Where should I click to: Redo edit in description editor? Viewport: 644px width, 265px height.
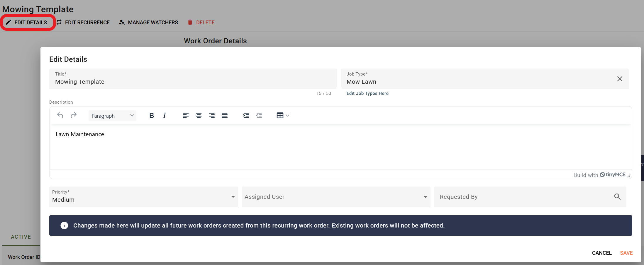74,115
